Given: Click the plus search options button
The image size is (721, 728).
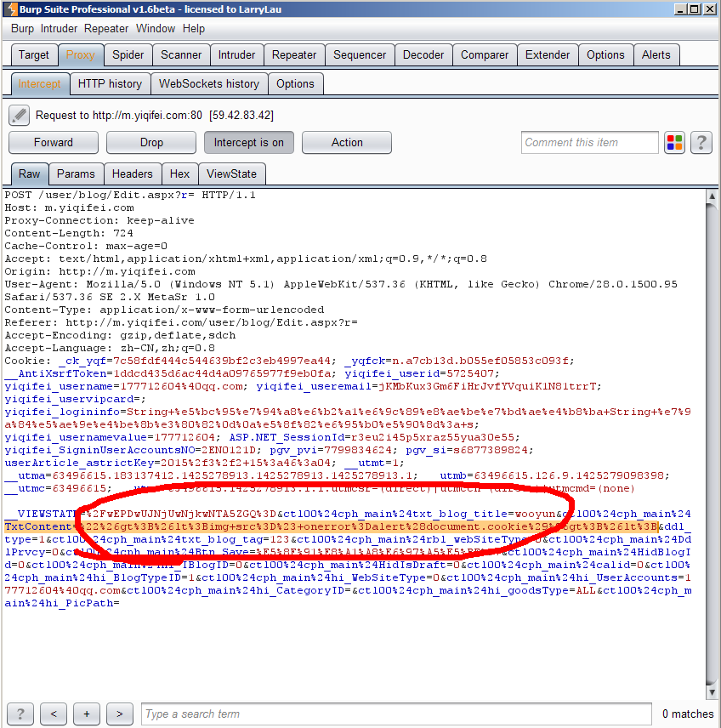Looking at the screenshot, I should coord(87,714).
